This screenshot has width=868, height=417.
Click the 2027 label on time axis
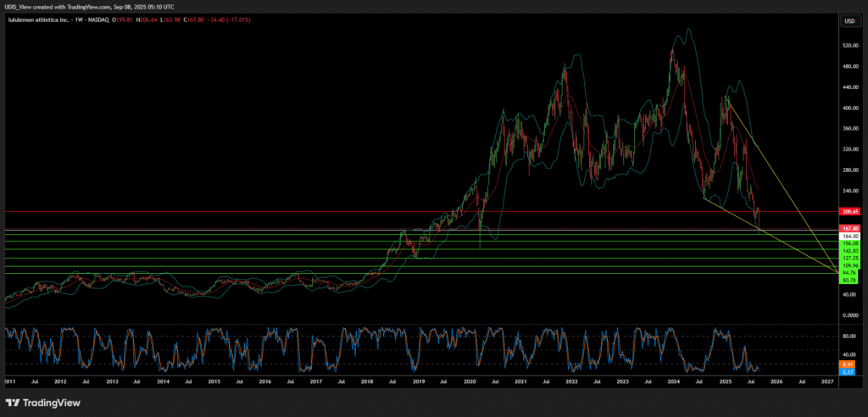point(828,382)
